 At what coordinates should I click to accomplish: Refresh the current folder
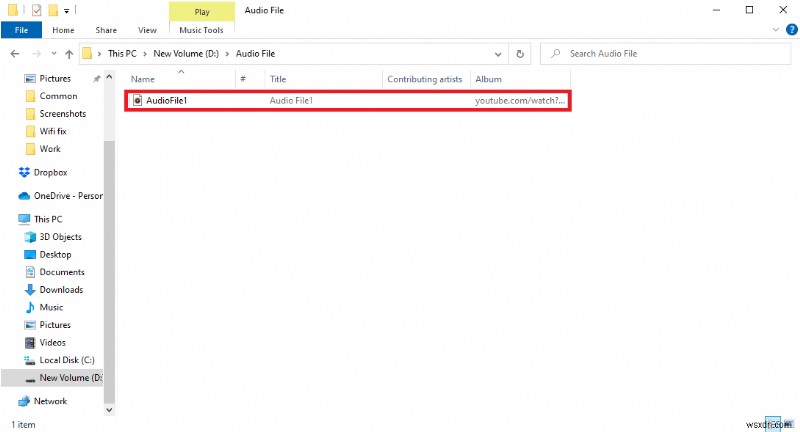coord(520,54)
